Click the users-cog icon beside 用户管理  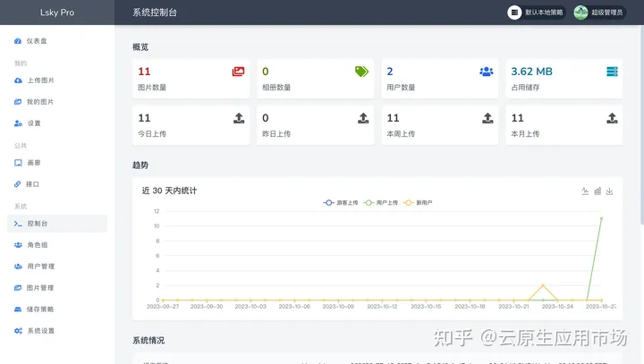18,267
